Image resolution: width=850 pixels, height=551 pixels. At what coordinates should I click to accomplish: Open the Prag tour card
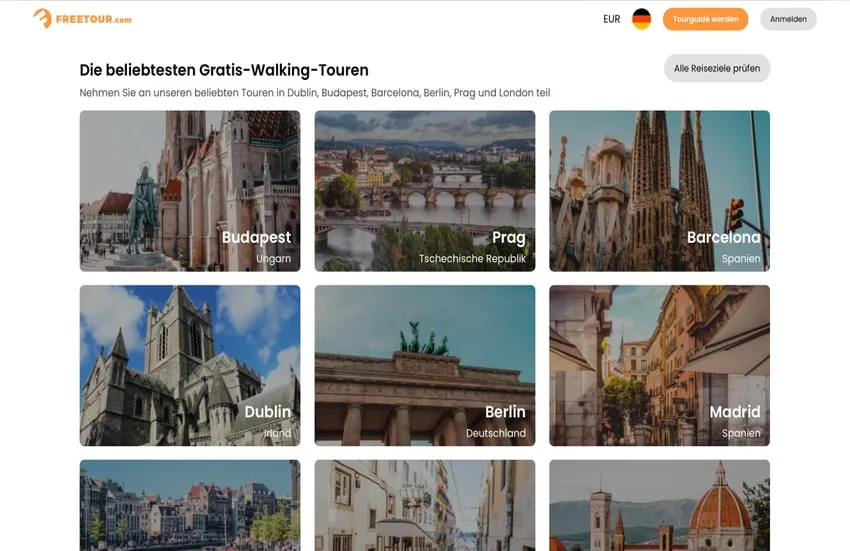425,191
